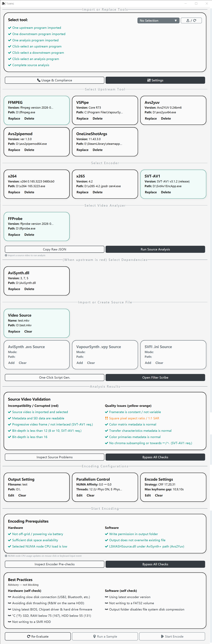Select the VSPipe upstream tool card
This screenshot has width=212, height=644.
(x=105, y=110)
